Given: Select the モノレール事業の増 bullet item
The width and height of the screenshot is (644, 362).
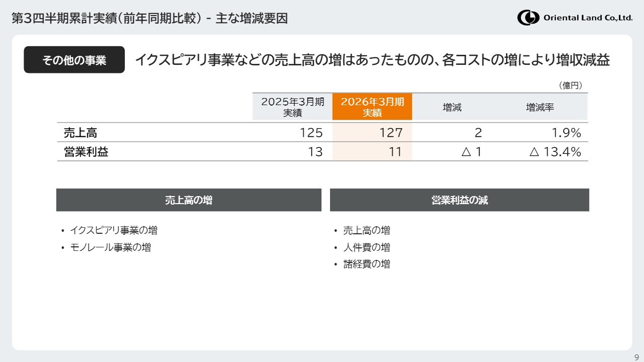Looking at the screenshot, I should (x=111, y=247).
